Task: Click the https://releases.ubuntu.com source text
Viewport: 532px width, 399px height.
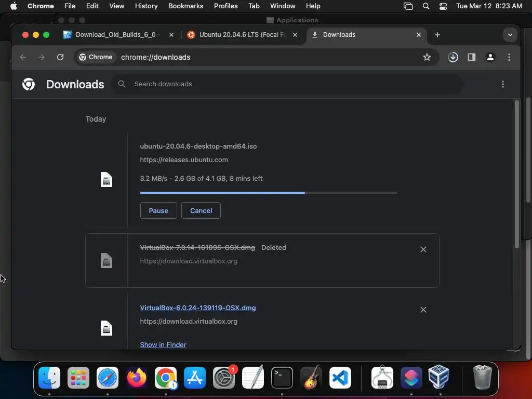Action: tap(184, 160)
